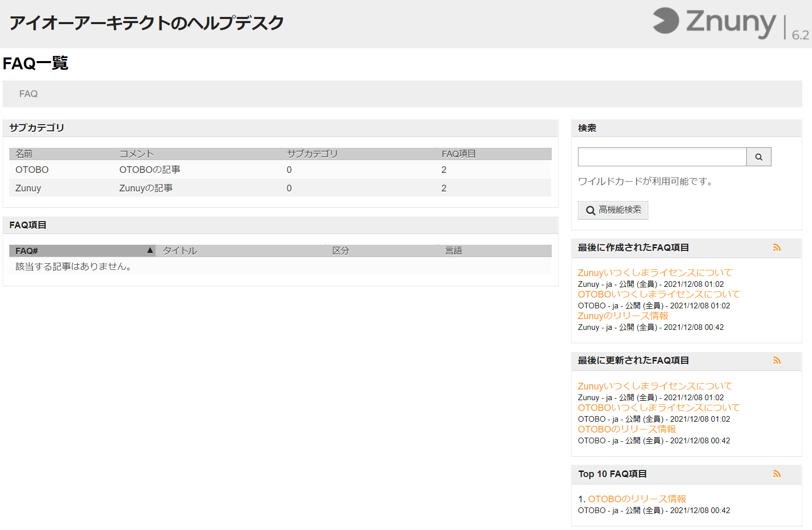The height and width of the screenshot is (530, 812).
Task: Click the アイオーアーキテクトのヘルプデスク title
Action: click(x=146, y=23)
